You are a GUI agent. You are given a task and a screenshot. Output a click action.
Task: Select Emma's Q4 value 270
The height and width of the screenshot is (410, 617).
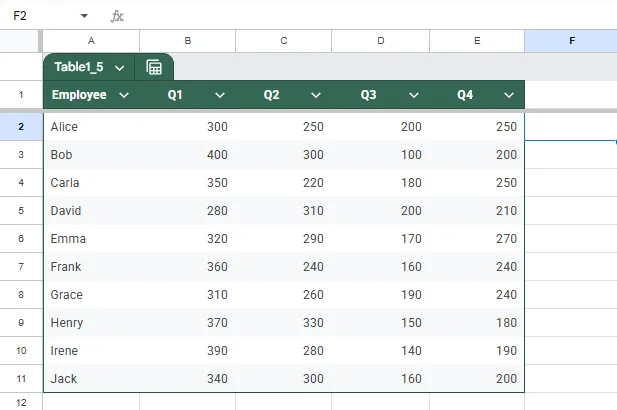point(477,238)
